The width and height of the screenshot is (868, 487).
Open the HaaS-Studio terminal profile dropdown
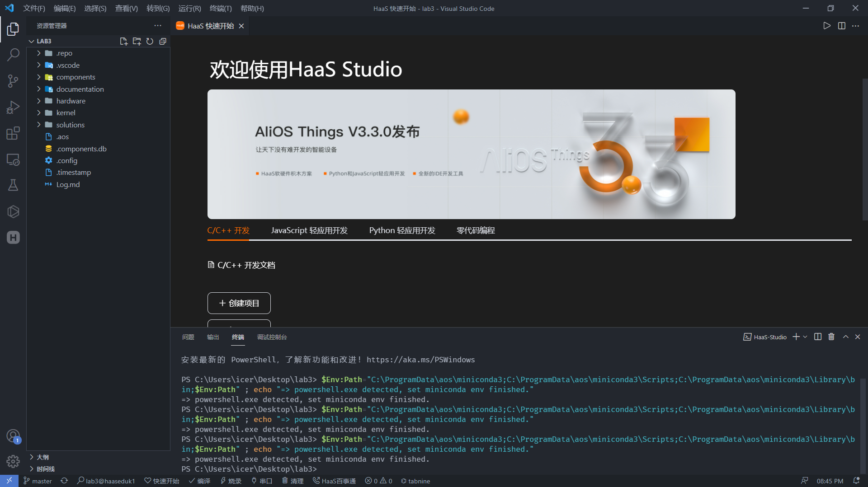click(805, 337)
